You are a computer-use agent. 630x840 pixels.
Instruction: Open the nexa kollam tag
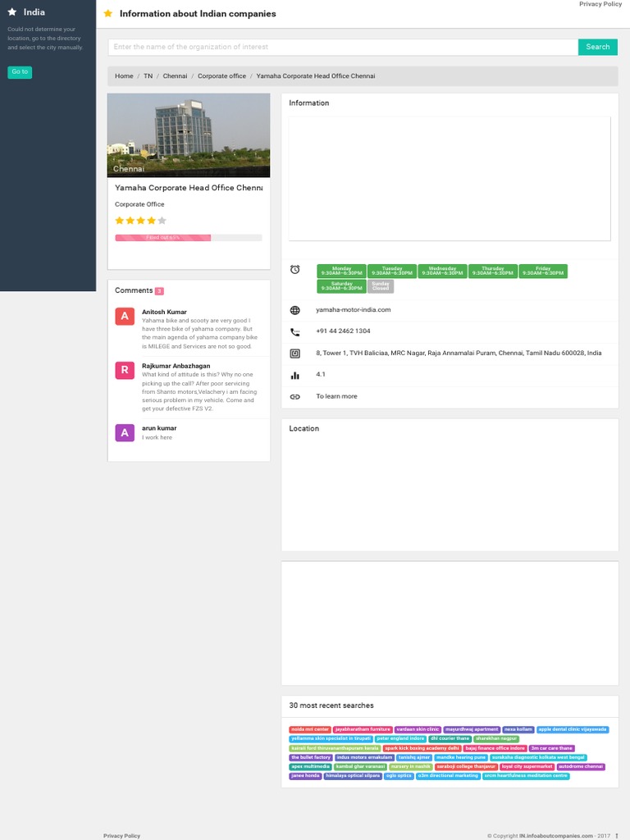(518, 729)
